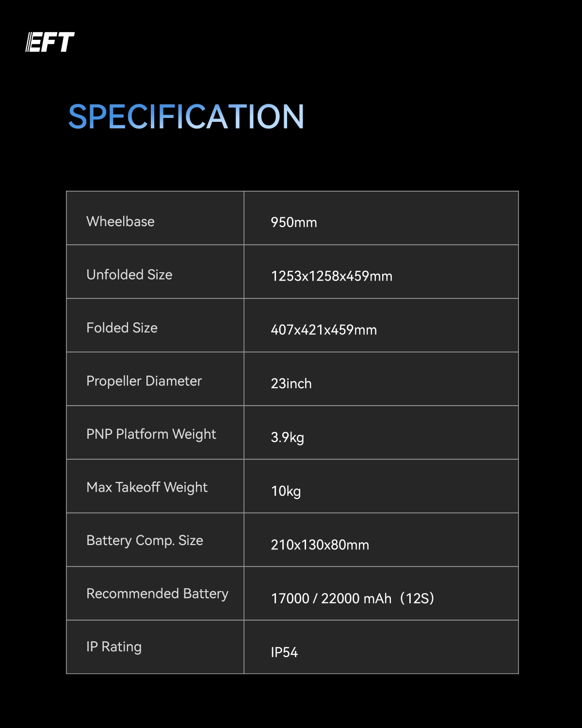
Task: Click the EFT logo
Action: 50,42
